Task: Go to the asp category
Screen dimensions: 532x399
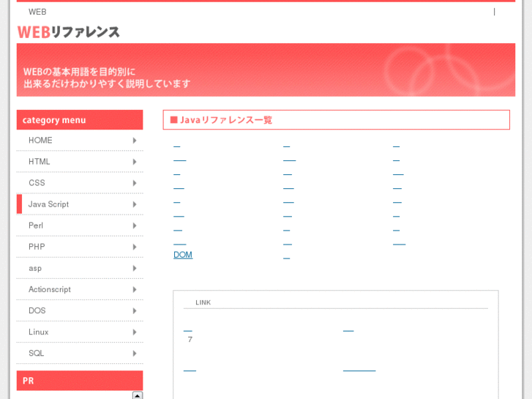Action: (x=80, y=268)
